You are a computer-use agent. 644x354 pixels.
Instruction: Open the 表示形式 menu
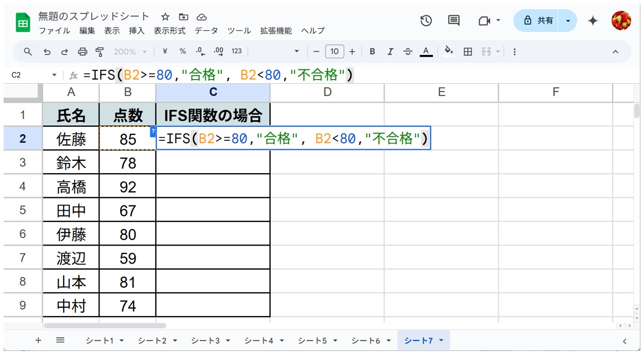(169, 31)
